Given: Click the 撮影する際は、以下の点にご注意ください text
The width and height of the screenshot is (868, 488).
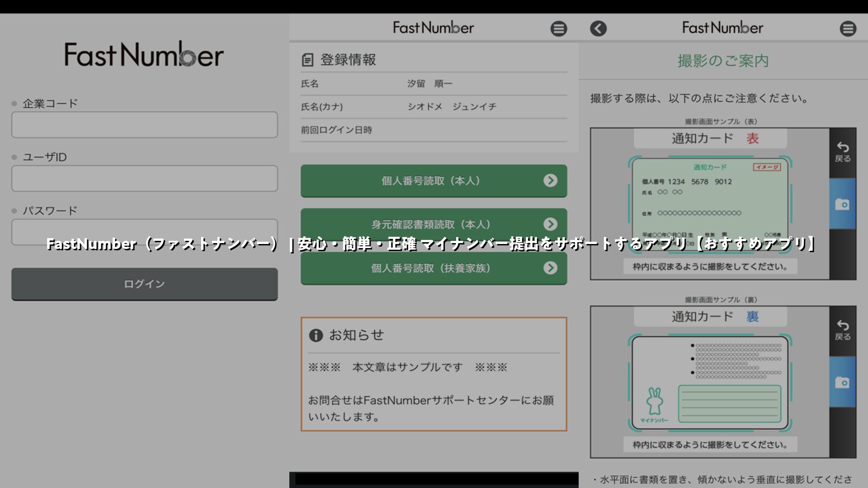Looking at the screenshot, I should click(699, 98).
